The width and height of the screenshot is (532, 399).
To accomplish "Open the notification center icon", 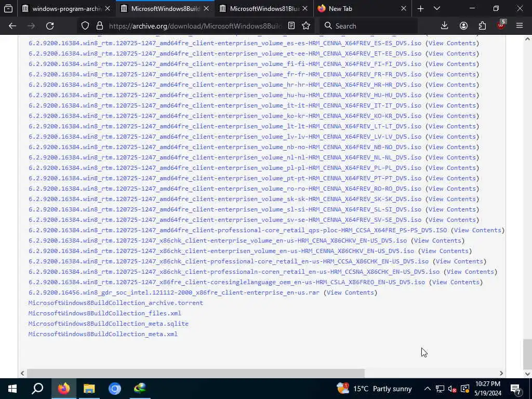I will click(x=516, y=389).
